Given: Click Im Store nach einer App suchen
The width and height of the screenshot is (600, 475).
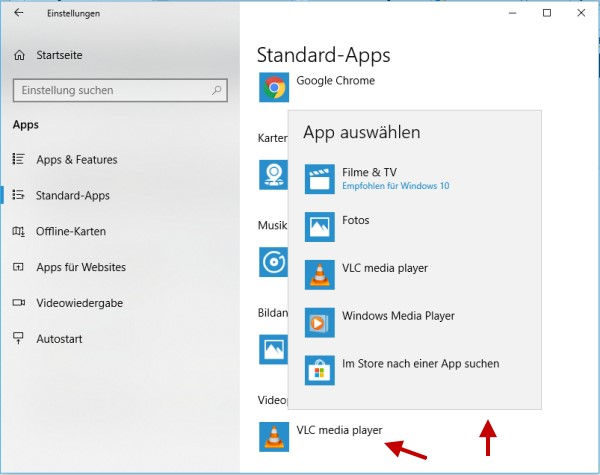Looking at the screenshot, I should (x=421, y=364).
